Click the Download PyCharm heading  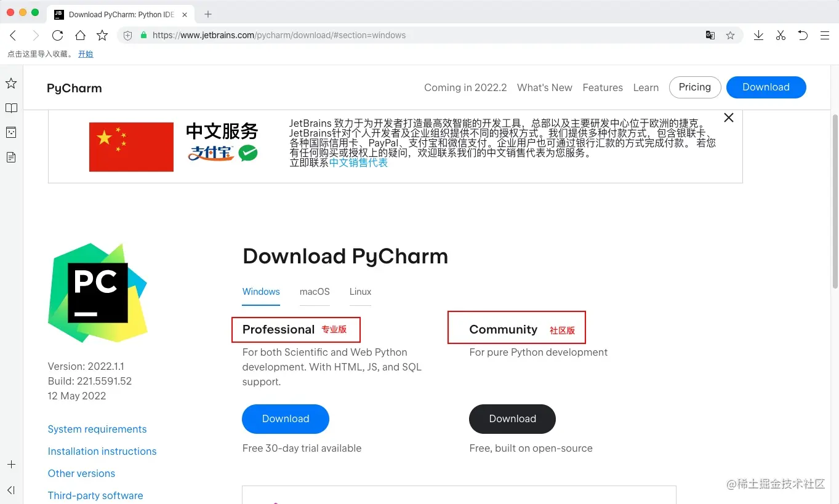click(345, 256)
